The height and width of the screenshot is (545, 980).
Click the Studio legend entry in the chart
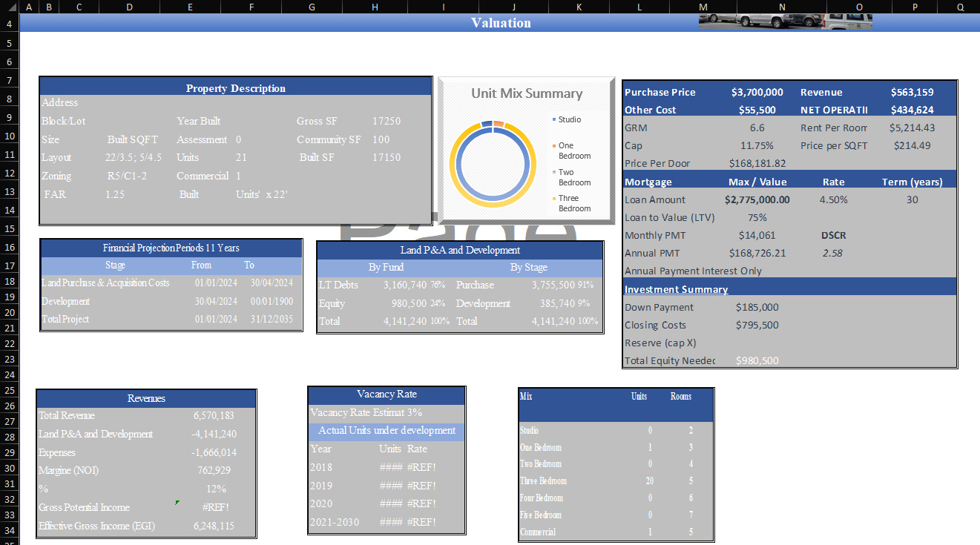[566, 119]
